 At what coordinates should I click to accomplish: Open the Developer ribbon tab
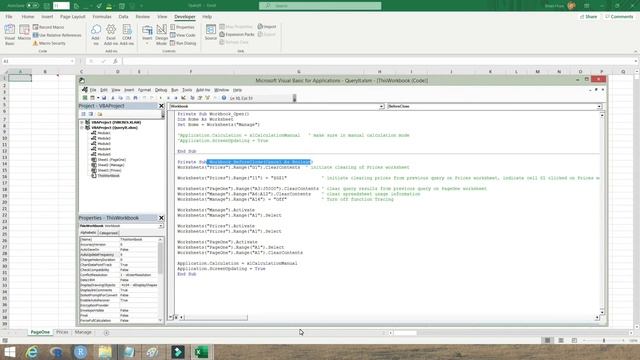tap(184, 17)
